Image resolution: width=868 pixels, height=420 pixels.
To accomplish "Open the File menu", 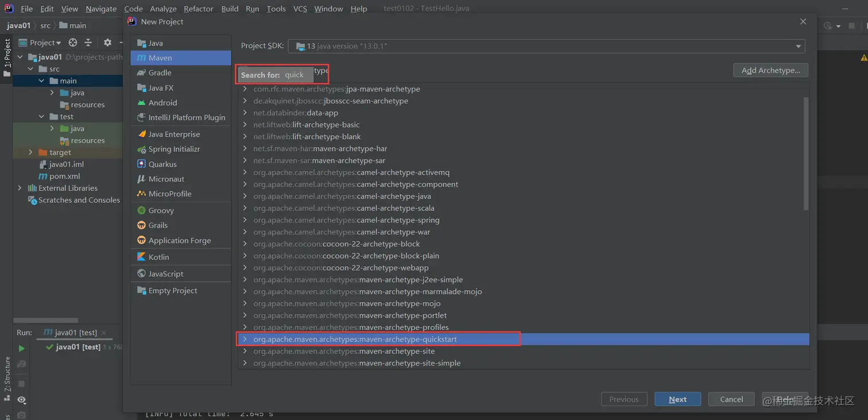I will [26, 9].
